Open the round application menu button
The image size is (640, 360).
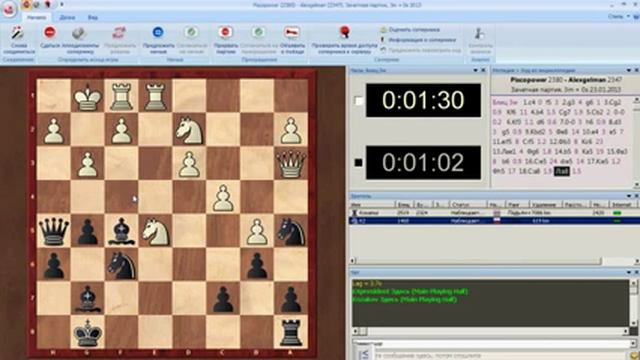click(x=9, y=9)
